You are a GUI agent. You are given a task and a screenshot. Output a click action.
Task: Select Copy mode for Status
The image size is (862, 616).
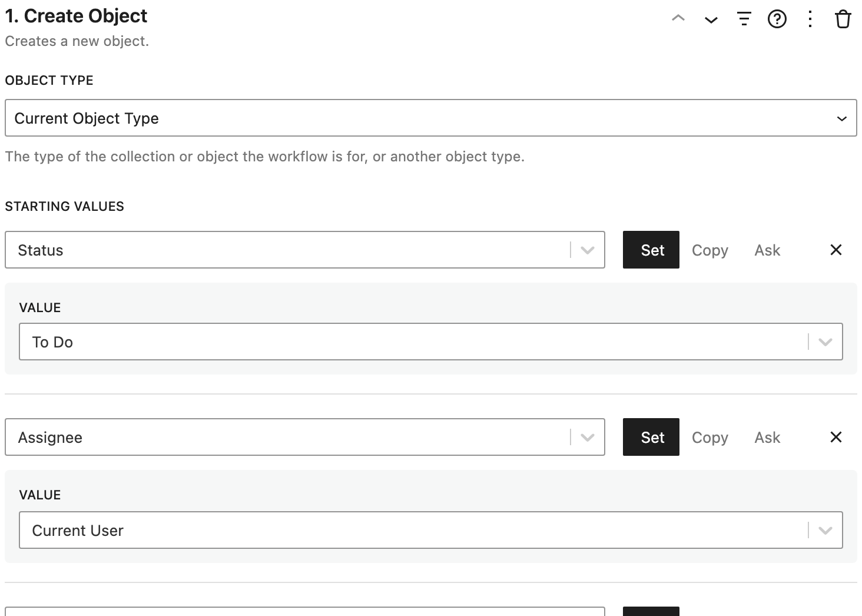tap(710, 250)
